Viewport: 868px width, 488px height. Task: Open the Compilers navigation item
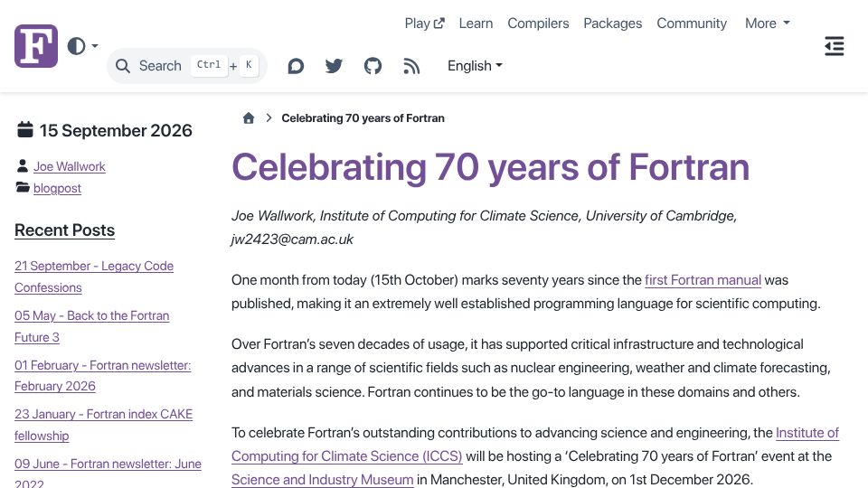[538, 23]
